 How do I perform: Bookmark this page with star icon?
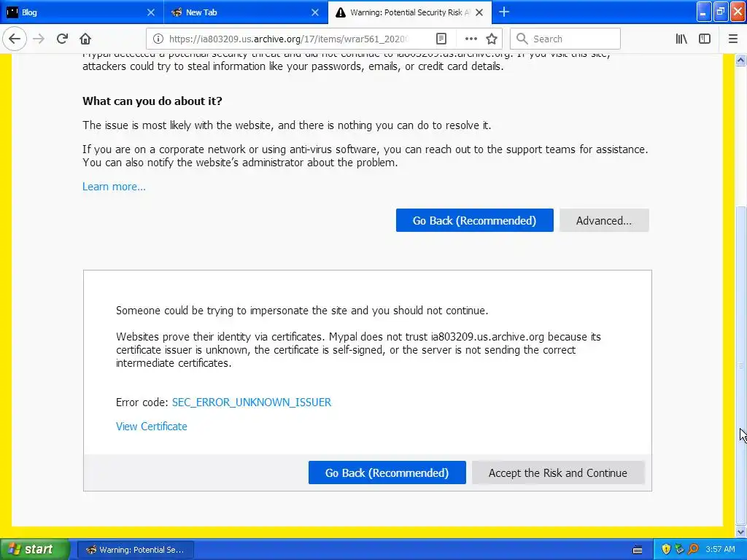point(492,39)
